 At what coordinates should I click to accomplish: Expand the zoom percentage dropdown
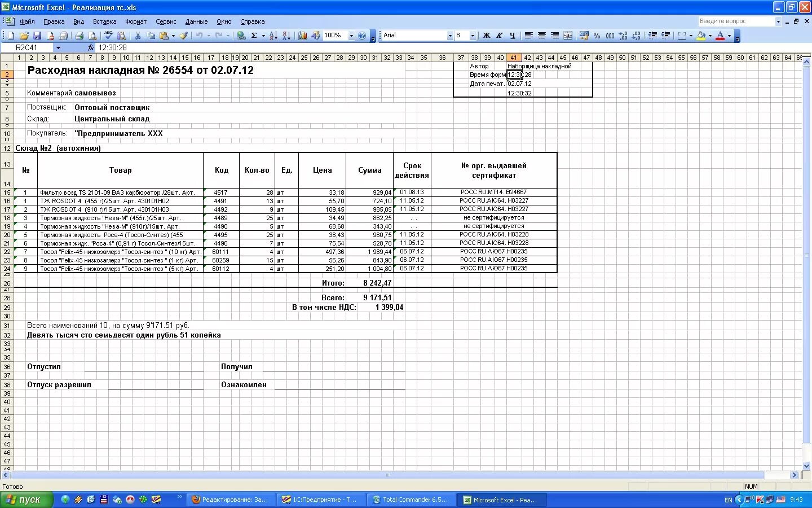click(x=351, y=36)
